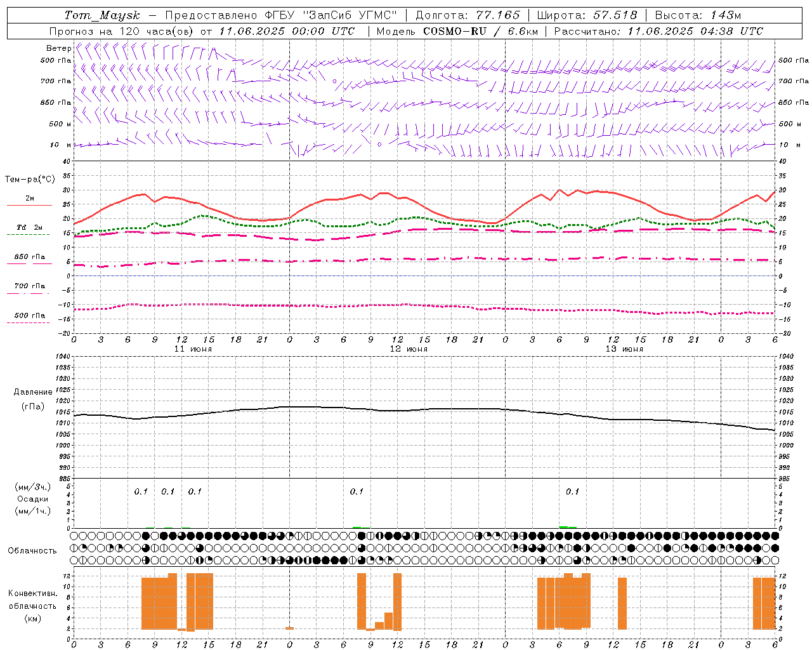Select the Прогноз на 120 часа(ов) text
Viewport: 812px width, 650px height.
coord(122,31)
